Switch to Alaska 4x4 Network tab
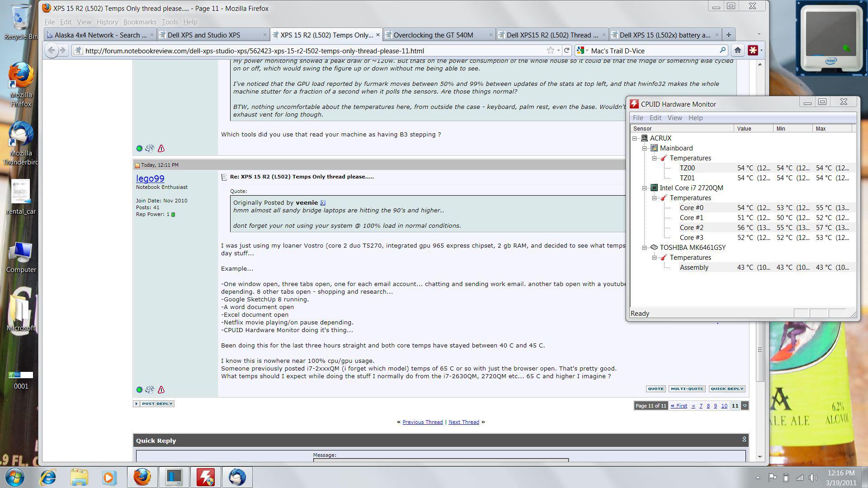Screen dimensions: 868x488 coord(100,35)
